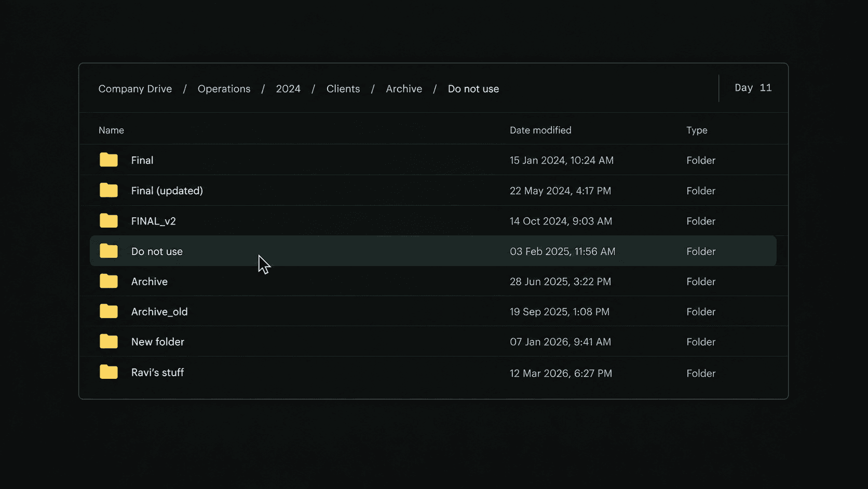868x489 pixels.
Task: Click Folder type in Final row
Action: [701, 161]
